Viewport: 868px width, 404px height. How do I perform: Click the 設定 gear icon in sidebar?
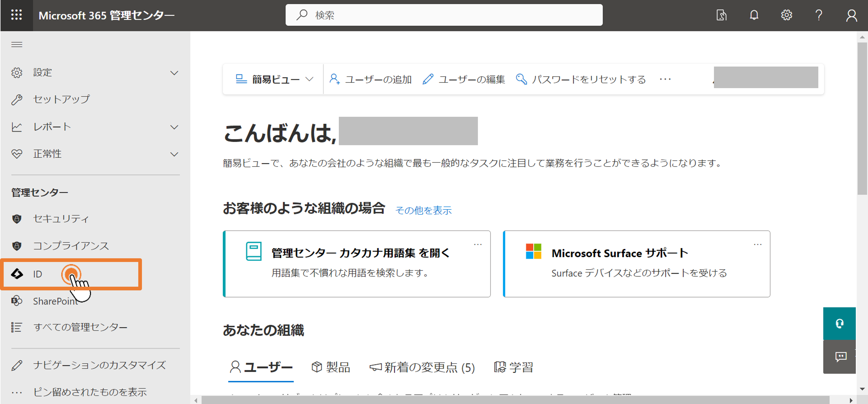pos(17,73)
